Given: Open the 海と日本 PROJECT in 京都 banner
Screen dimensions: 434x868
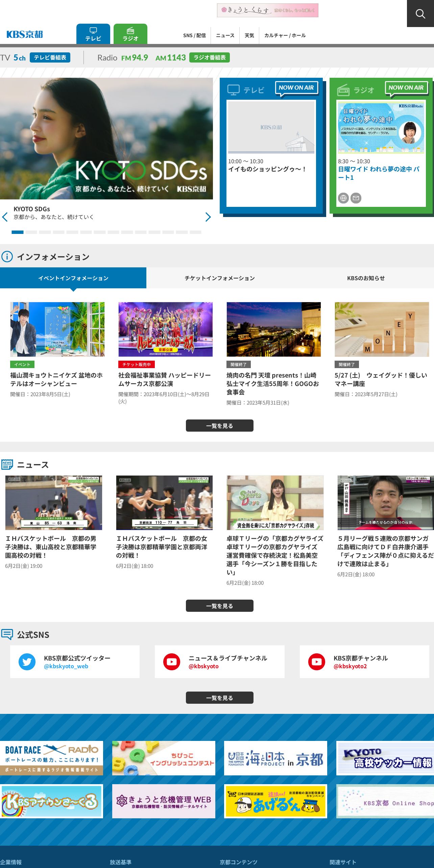Looking at the screenshot, I should [275, 758].
